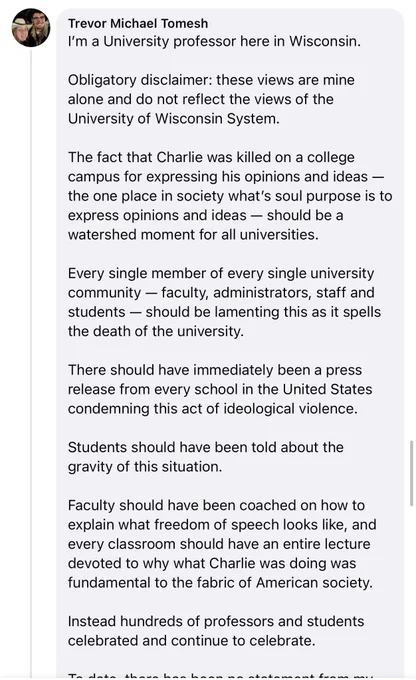Click the vertical scrollbar thumb on right
Screen dimensions: 416x680
point(411,473)
